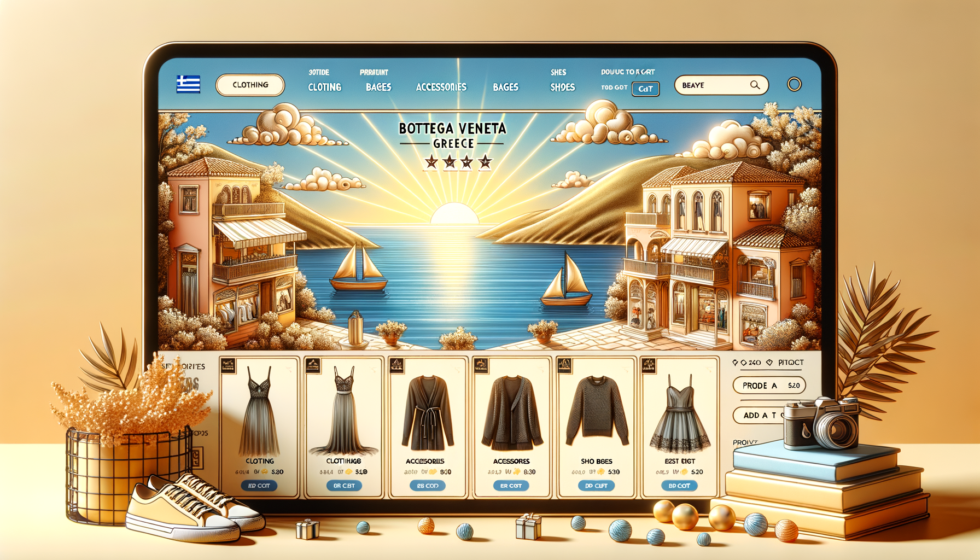Click corner badge icon on CLOTIIHGG card
Image resolution: width=980 pixels, height=560 pixels.
[313, 365]
